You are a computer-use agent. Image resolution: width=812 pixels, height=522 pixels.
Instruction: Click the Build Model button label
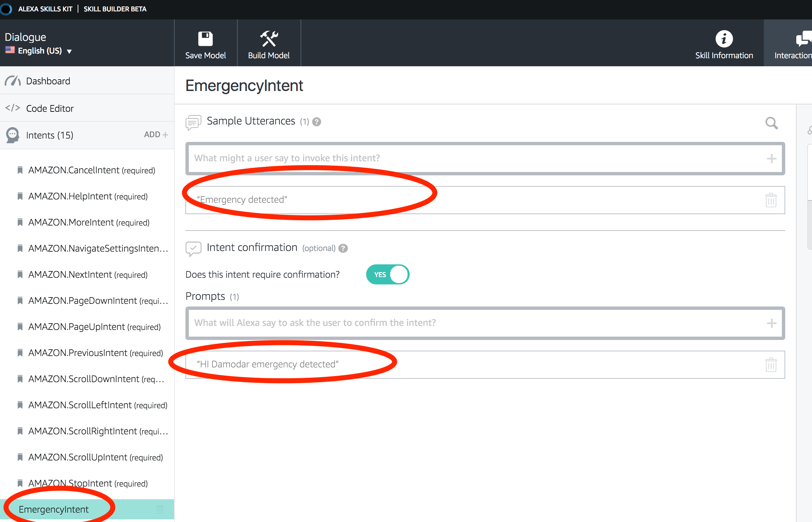coord(269,56)
